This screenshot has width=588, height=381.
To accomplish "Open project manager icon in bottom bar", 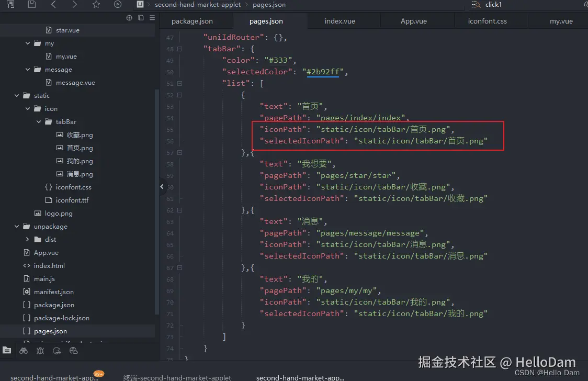I will pyautogui.click(x=7, y=350).
